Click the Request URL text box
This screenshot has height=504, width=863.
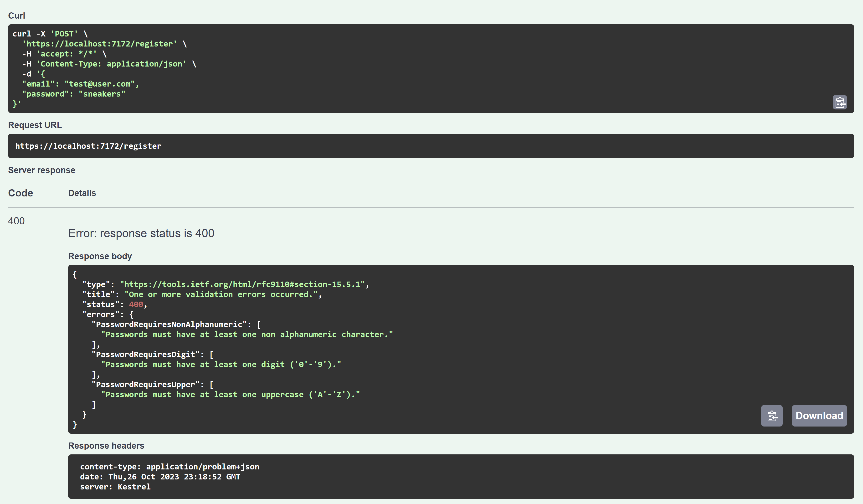point(88,146)
